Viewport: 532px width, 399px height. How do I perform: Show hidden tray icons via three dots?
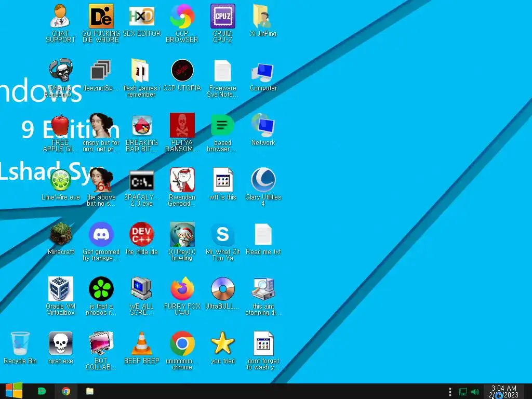pyautogui.click(x=450, y=392)
